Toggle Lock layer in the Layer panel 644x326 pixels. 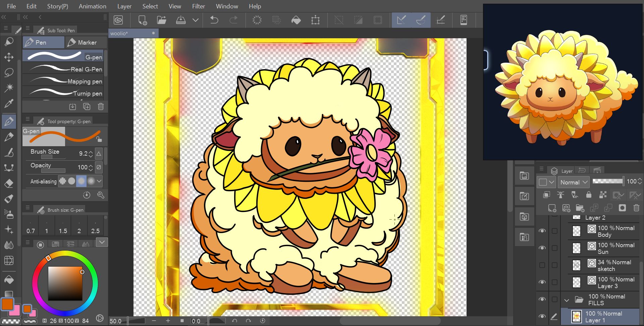[x=589, y=195]
